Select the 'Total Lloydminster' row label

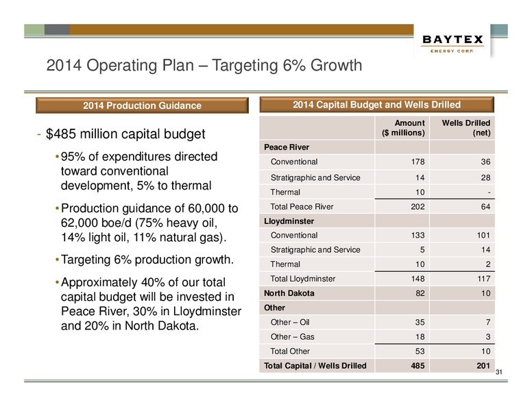click(x=302, y=279)
